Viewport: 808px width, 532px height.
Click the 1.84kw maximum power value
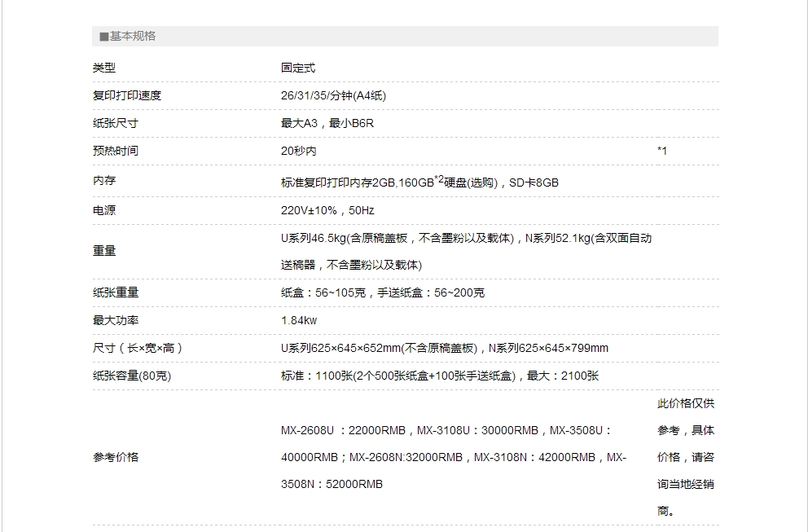[300, 320]
